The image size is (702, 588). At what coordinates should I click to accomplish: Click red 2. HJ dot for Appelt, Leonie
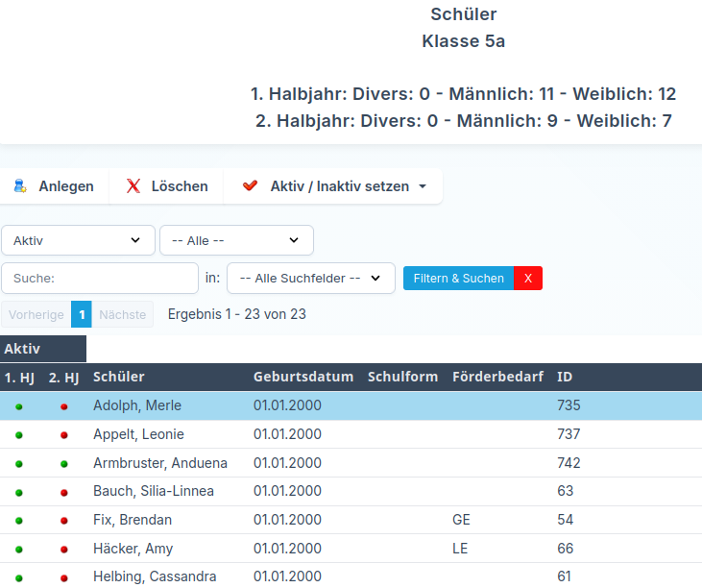tap(64, 435)
